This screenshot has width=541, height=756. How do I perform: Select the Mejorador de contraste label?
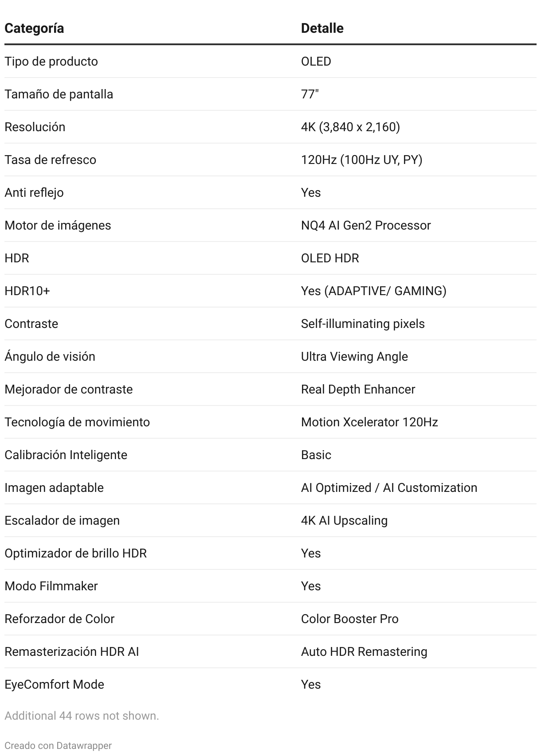coord(68,389)
